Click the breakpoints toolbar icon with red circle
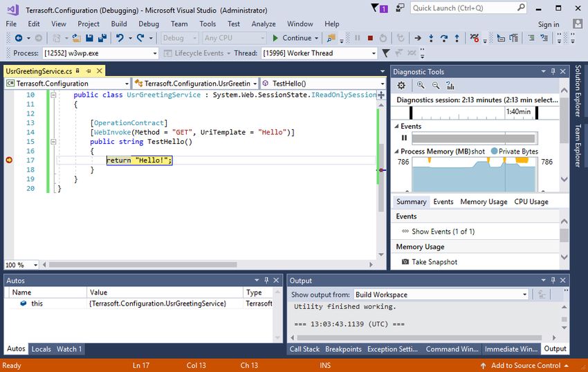Image resolution: width=588 pixels, height=372 pixels. pos(475,38)
